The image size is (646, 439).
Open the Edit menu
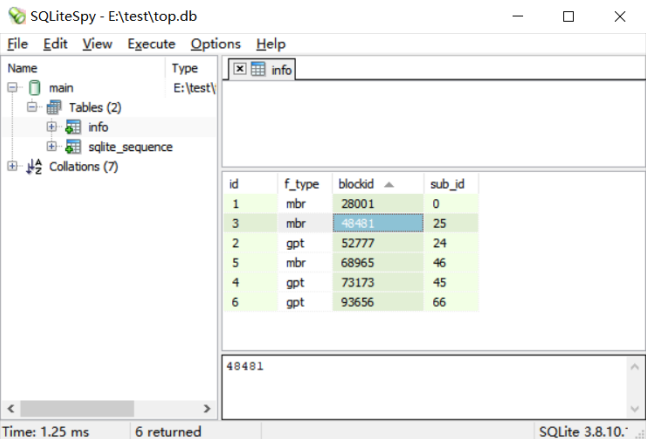tap(55, 44)
